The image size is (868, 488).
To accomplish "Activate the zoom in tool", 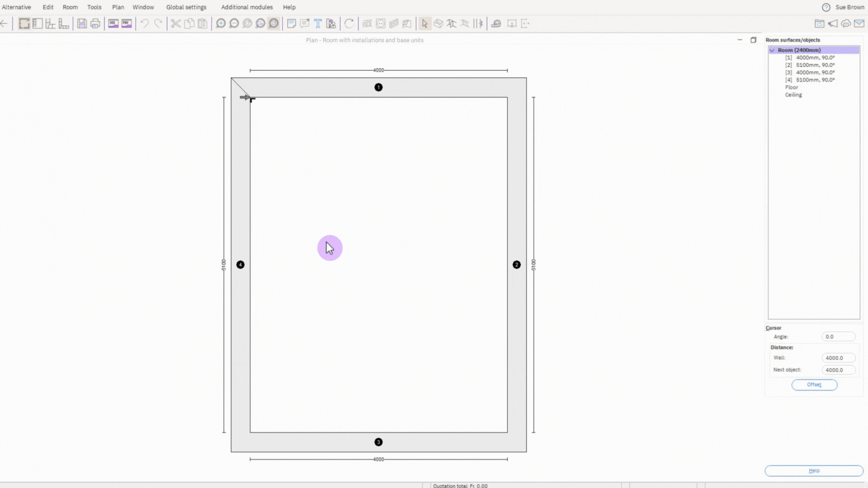I will tap(221, 23).
